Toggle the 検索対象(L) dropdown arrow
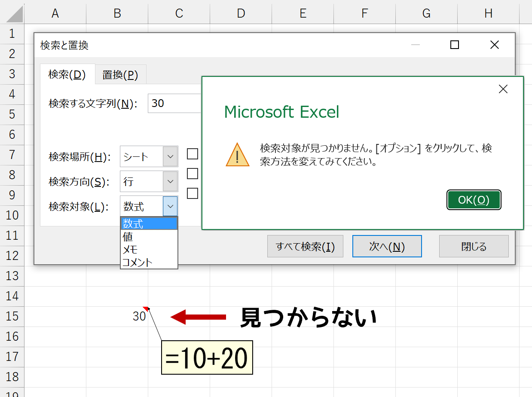The width and height of the screenshot is (532, 397). click(x=170, y=207)
